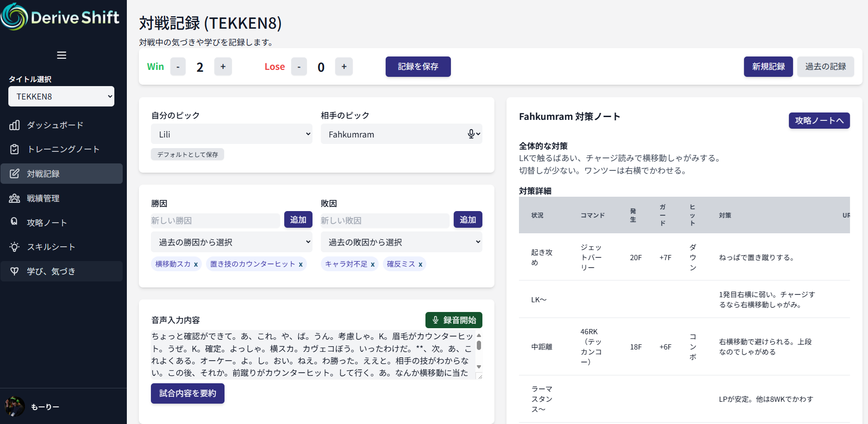Decrease the Lose count
The width and height of the screenshot is (868, 424).
pyautogui.click(x=299, y=67)
